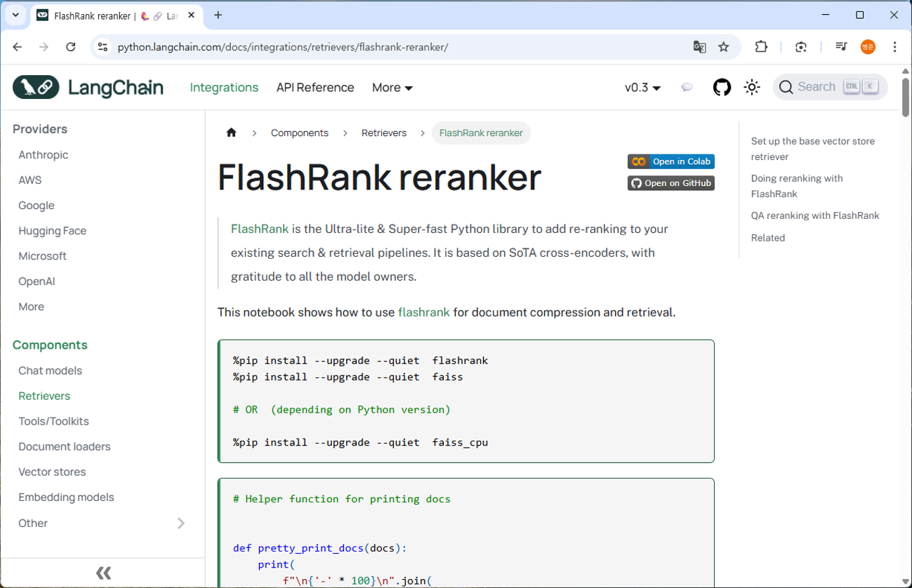Open Embedding models in sidebar
The height and width of the screenshot is (588, 912).
(x=66, y=497)
